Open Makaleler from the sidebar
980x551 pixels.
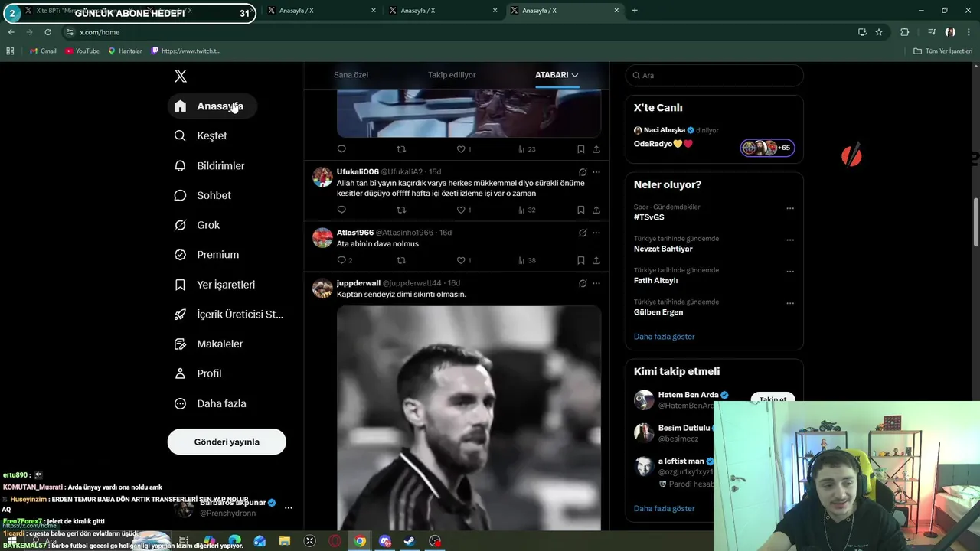tap(211, 344)
